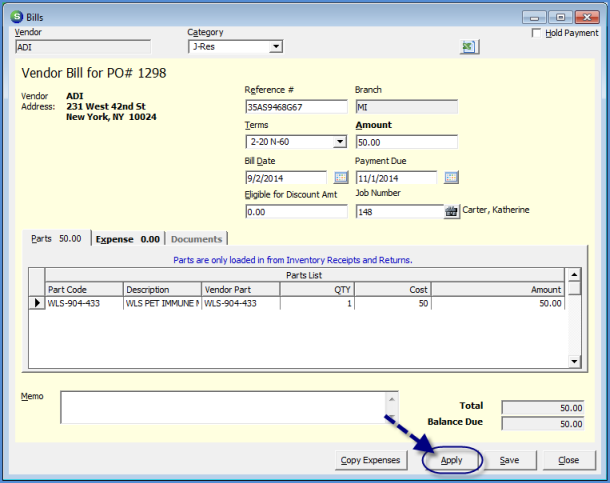
Task: Click the Save button
Action: 509,460
